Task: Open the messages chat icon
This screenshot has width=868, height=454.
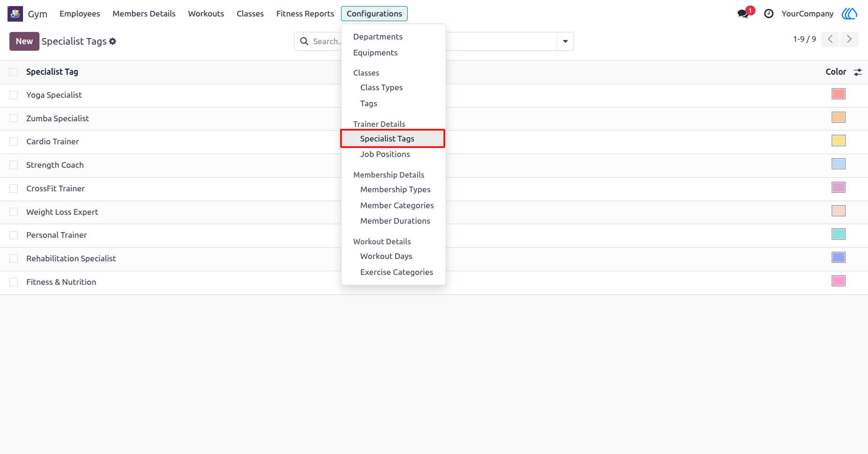Action: click(743, 14)
